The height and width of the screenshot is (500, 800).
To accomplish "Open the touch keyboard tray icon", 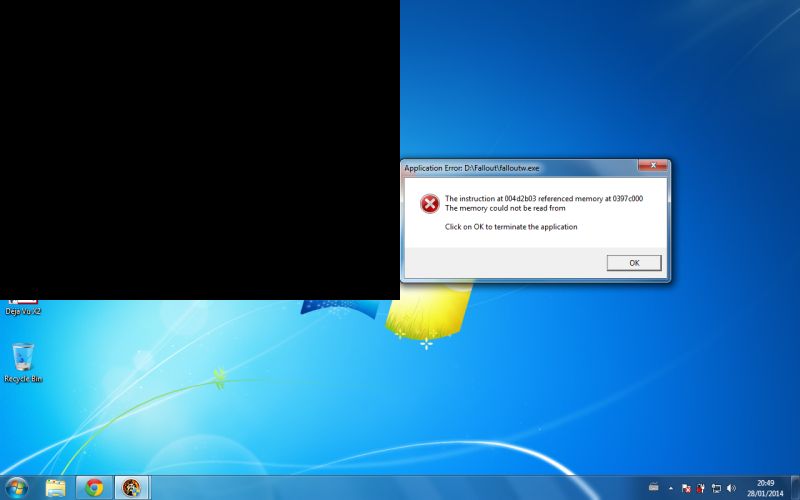I will coord(654,488).
